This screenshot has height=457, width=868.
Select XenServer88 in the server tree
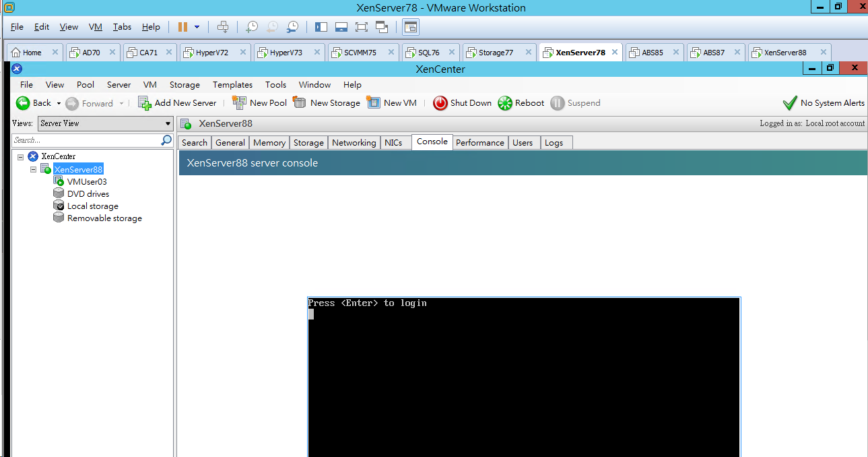click(x=78, y=169)
